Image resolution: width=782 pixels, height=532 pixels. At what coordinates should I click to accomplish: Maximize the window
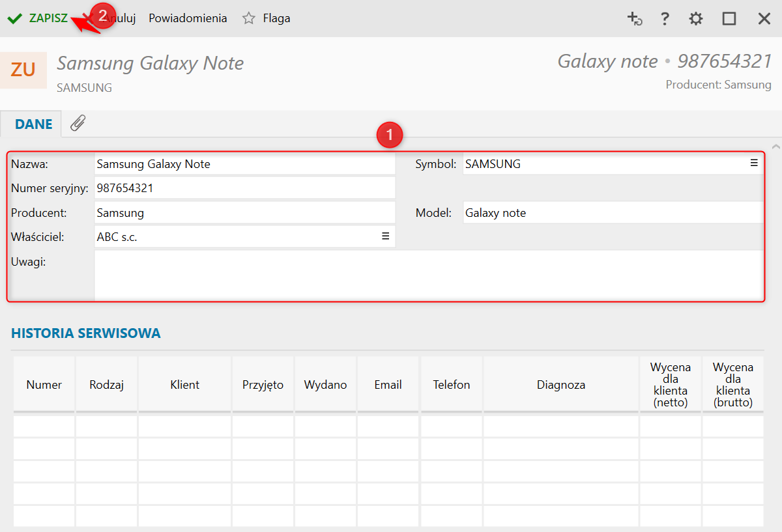(729, 19)
